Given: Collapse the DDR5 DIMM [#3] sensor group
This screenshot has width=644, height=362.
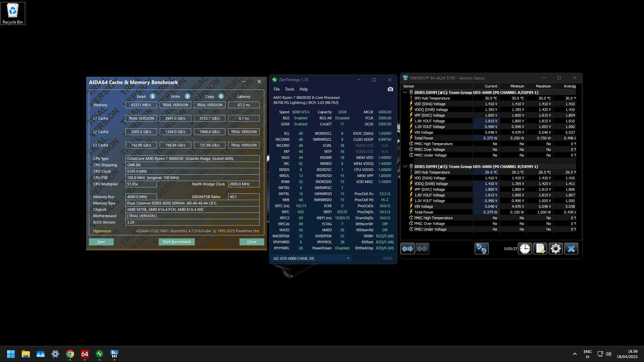Looking at the screenshot, I should pyautogui.click(x=405, y=167).
